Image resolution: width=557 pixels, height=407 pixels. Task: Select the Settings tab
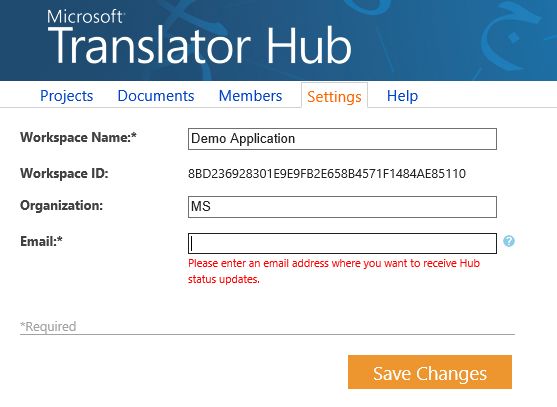click(334, 96)
